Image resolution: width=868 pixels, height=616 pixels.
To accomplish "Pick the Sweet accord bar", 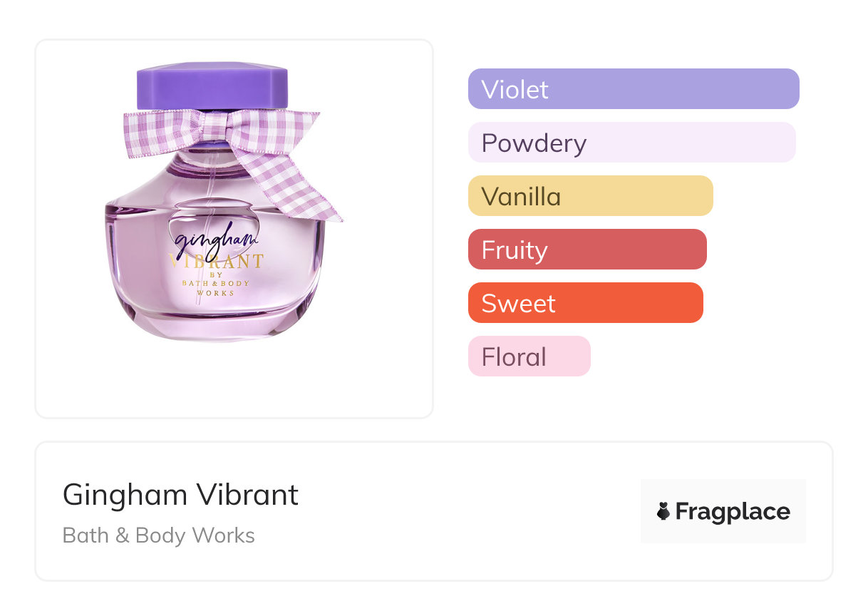I will [x=585, y=303].
